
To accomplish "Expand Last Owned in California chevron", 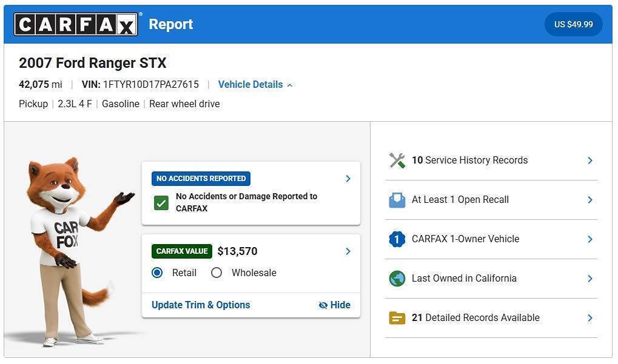I will click(590, 279).
